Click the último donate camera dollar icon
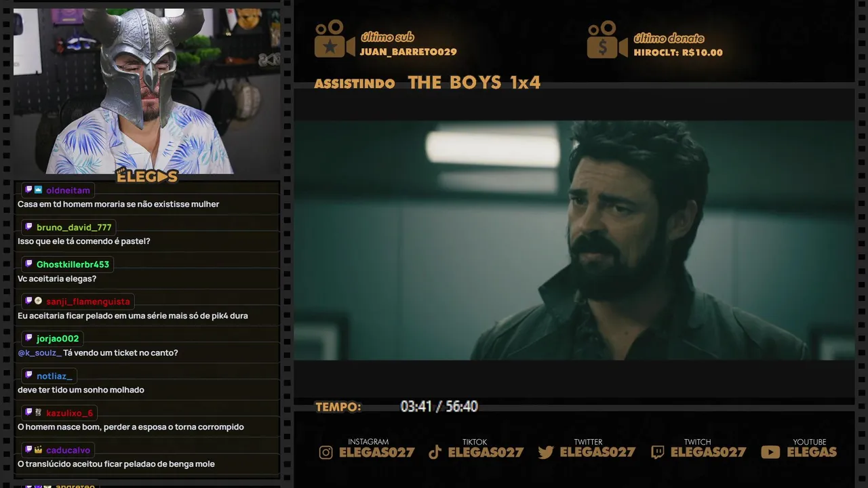 tap(607, 39)
